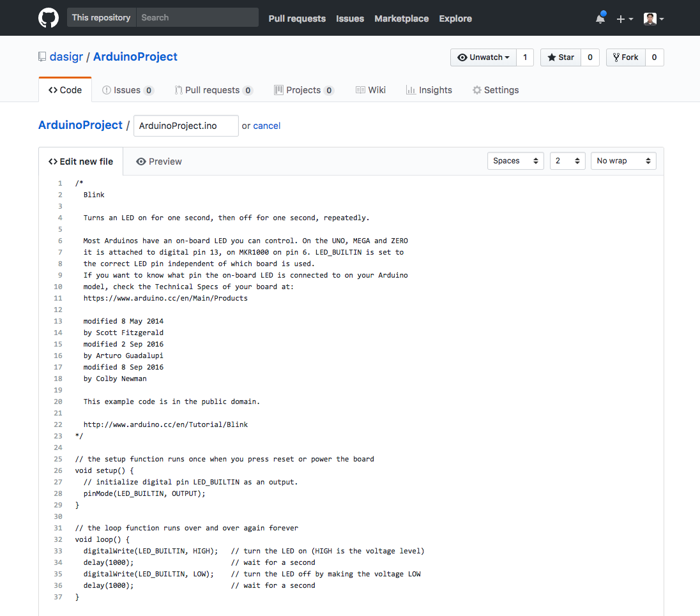
Task: Click the Star icon in Star button
Action: (552, 57)
